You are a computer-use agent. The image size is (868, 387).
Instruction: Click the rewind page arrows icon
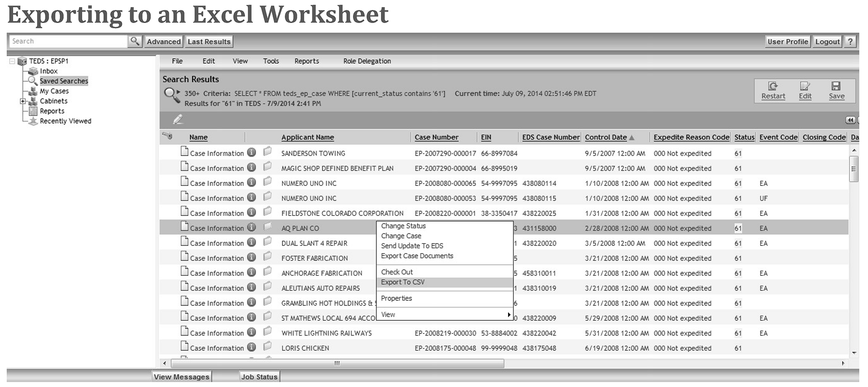[x=850, y=120]
